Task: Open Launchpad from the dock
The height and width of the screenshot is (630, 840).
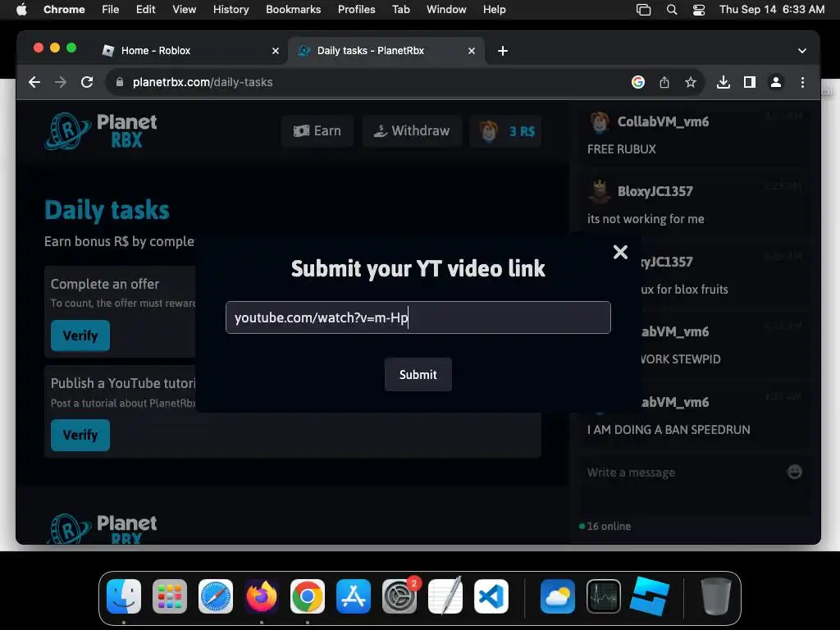Action: (x=170, y=596)
